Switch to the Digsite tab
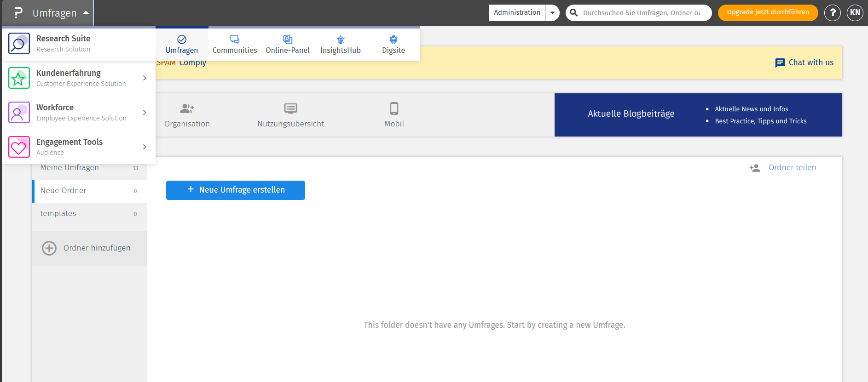 point(393,44)
